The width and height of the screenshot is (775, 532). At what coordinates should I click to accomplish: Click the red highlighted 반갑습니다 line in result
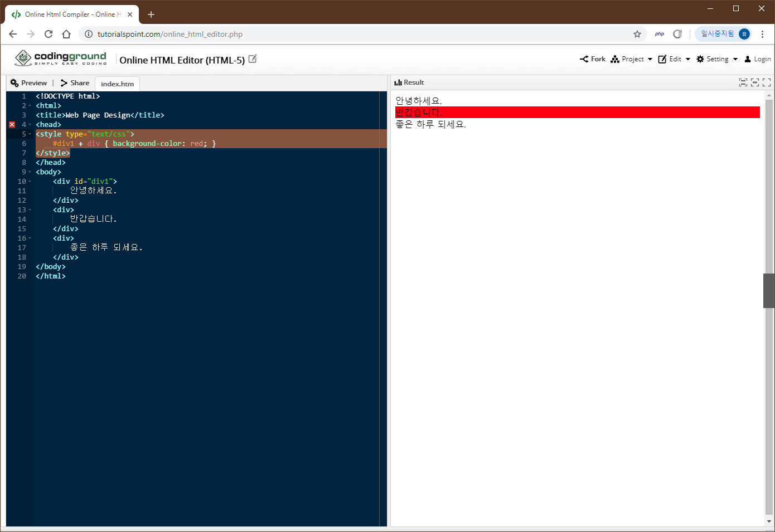pyautogui.click(x=578, y=113)
